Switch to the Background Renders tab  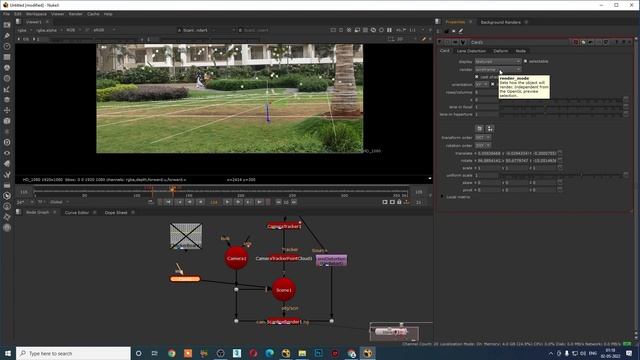pos(501,22)
